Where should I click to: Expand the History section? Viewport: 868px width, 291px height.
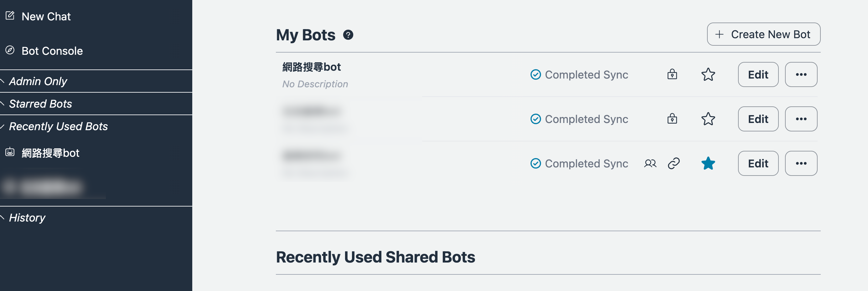[27, 217]
